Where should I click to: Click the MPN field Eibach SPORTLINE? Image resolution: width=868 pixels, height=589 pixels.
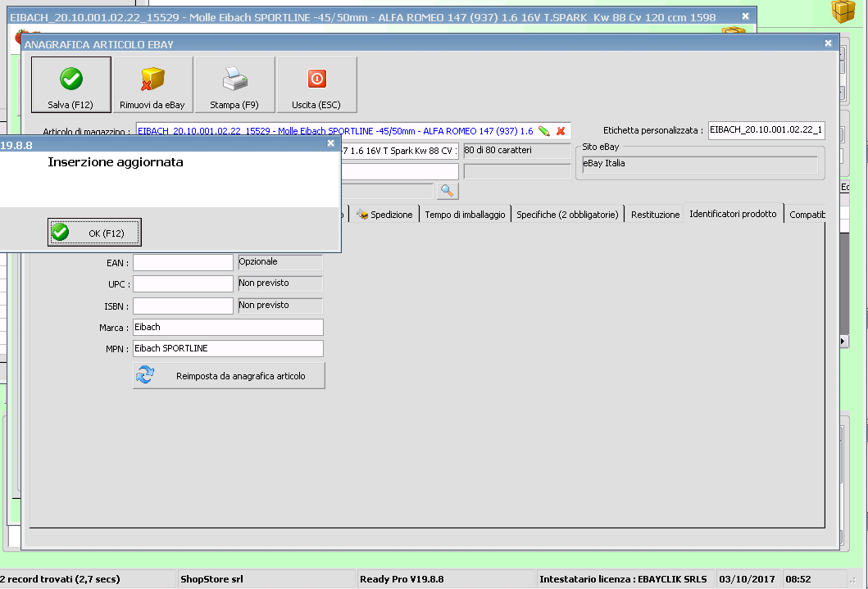click(x=228, y=348)
